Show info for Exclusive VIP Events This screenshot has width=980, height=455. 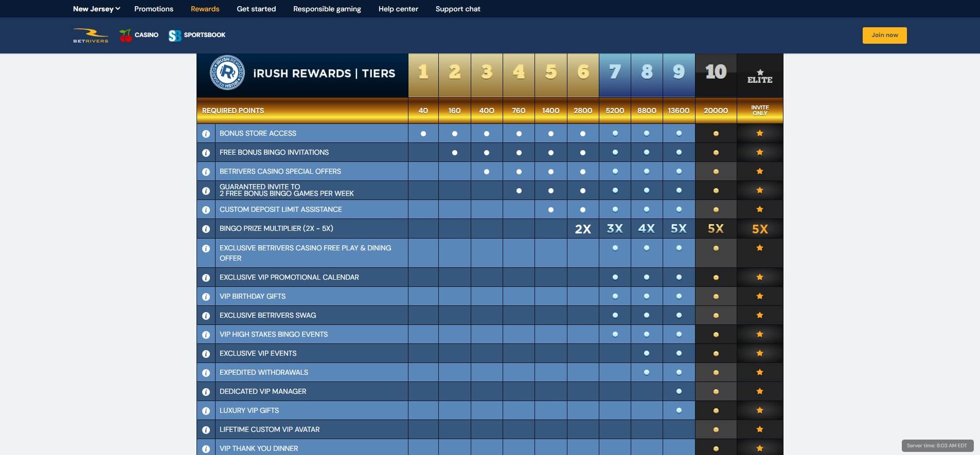tap(206, 354)
